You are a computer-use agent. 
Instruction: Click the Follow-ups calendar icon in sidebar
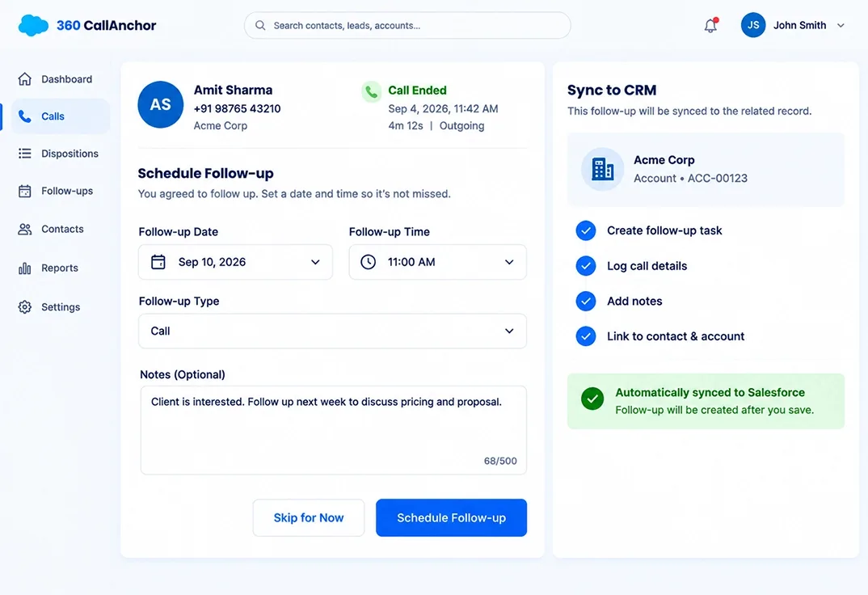coord(25,191)
